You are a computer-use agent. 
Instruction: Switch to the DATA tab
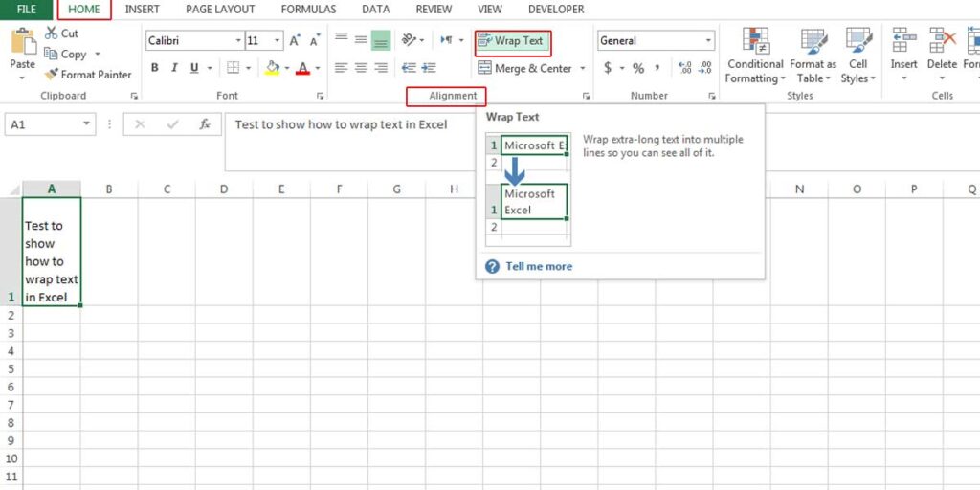coord(375,10)
